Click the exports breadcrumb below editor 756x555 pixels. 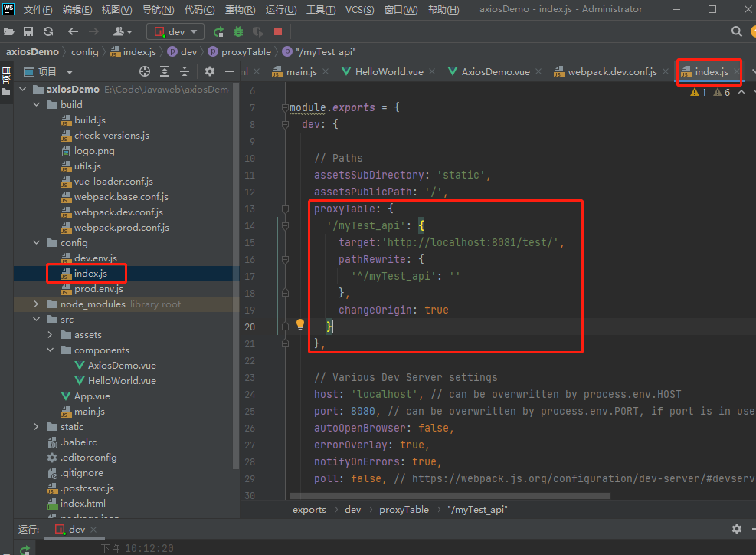pos(309,510)
